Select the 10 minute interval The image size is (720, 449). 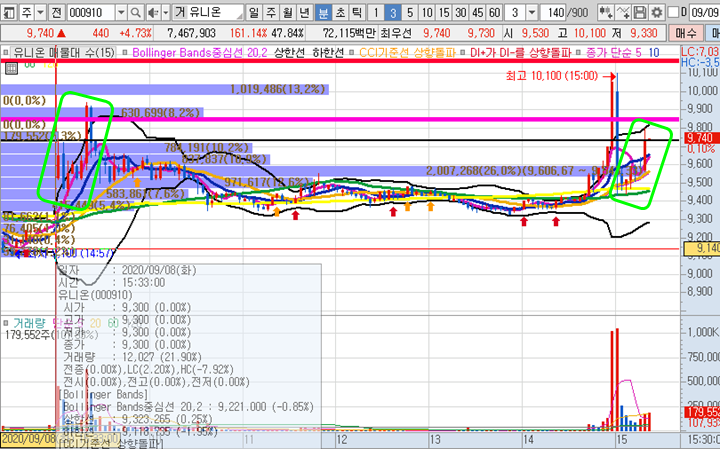[x=427, y=12]
